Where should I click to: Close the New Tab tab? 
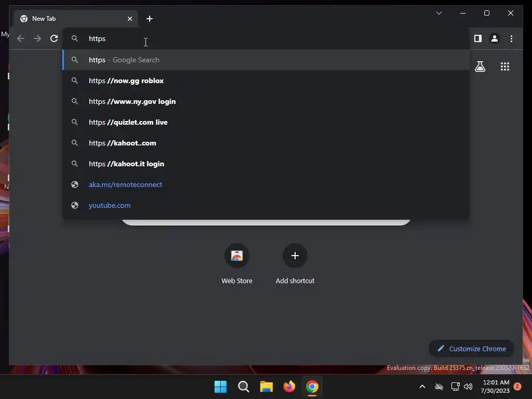129,19
